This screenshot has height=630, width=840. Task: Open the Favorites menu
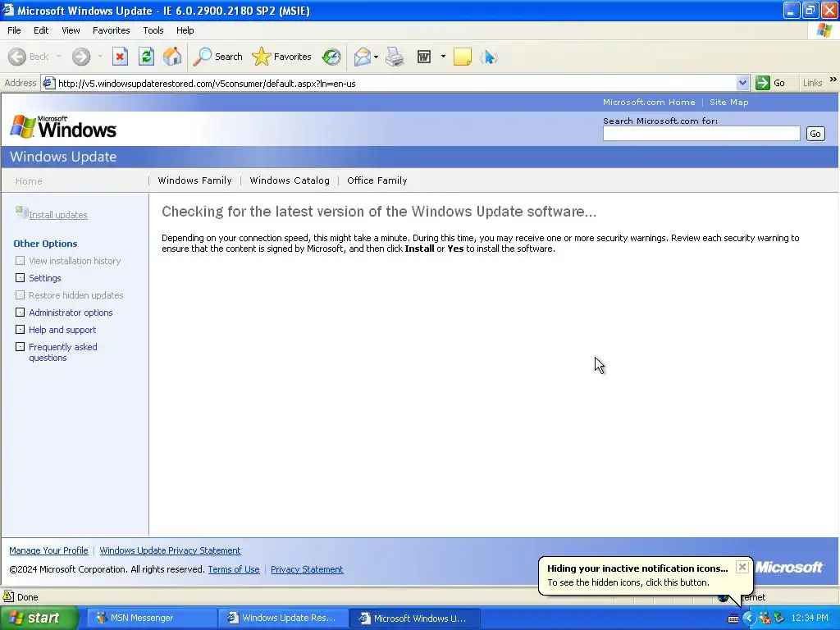(111, 30)
